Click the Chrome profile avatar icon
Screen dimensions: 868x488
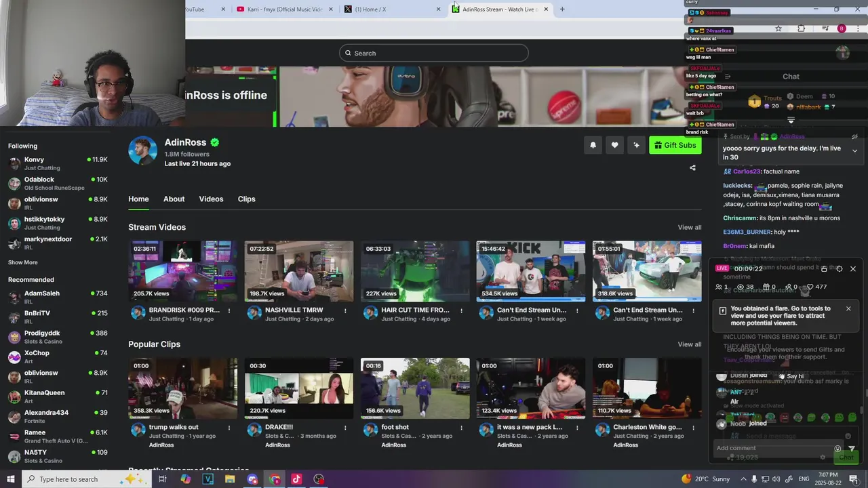[842, 28]
